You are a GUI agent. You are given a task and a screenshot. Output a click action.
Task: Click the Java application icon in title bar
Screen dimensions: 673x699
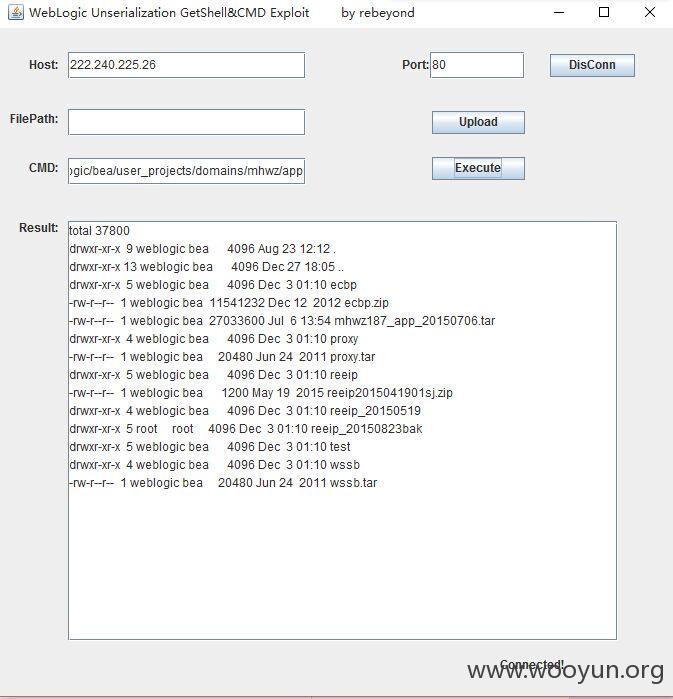point(16,12)
